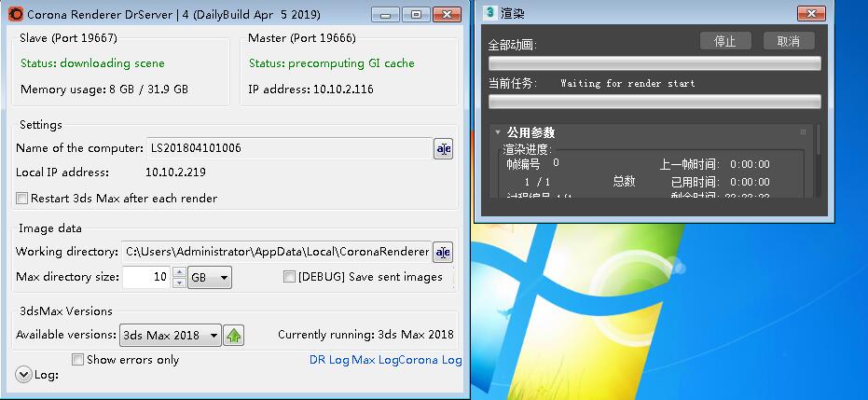Image resolution: width=868 pixels, height=400 pixels.
Task: Click the rename icon beside the computer name
Action: 443,149
